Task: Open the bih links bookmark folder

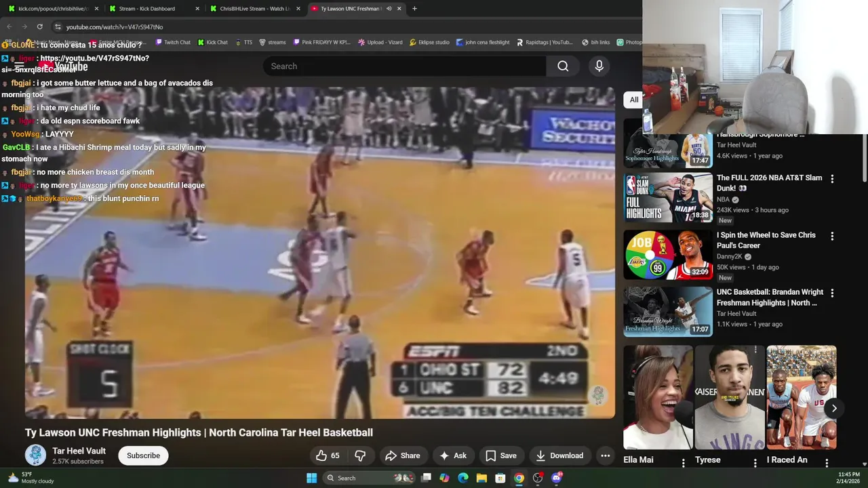Action: (595, 42)
